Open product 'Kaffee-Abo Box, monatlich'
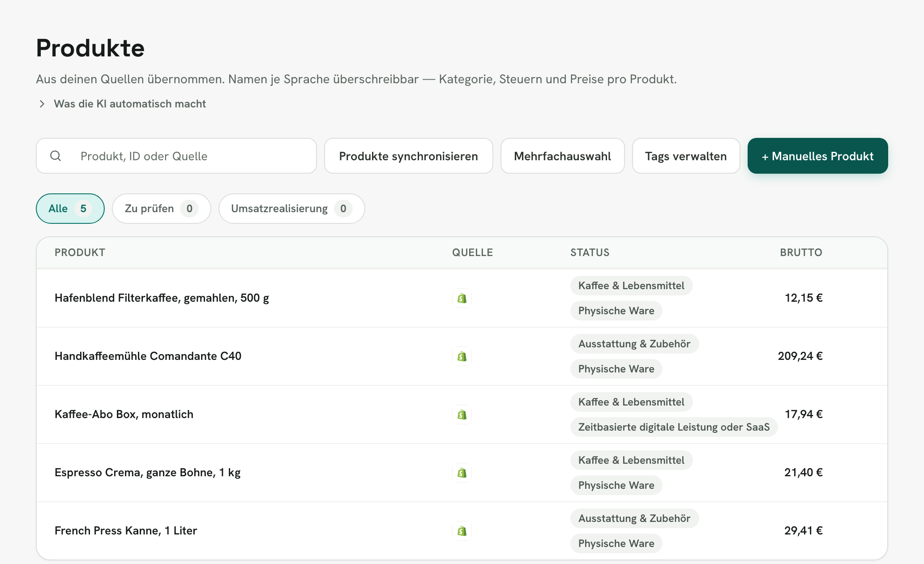The image size is (924, 564). point(124,414)
